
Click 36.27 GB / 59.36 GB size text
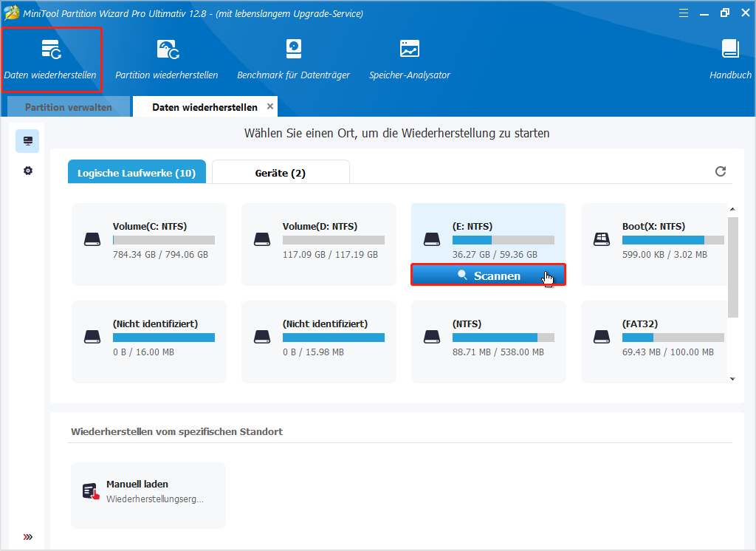(x=495, y=254)
